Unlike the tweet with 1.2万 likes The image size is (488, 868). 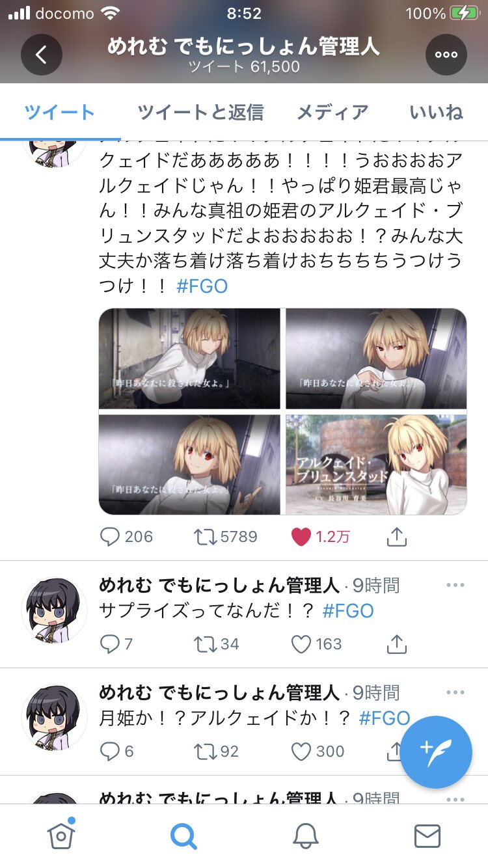(301, 537)
